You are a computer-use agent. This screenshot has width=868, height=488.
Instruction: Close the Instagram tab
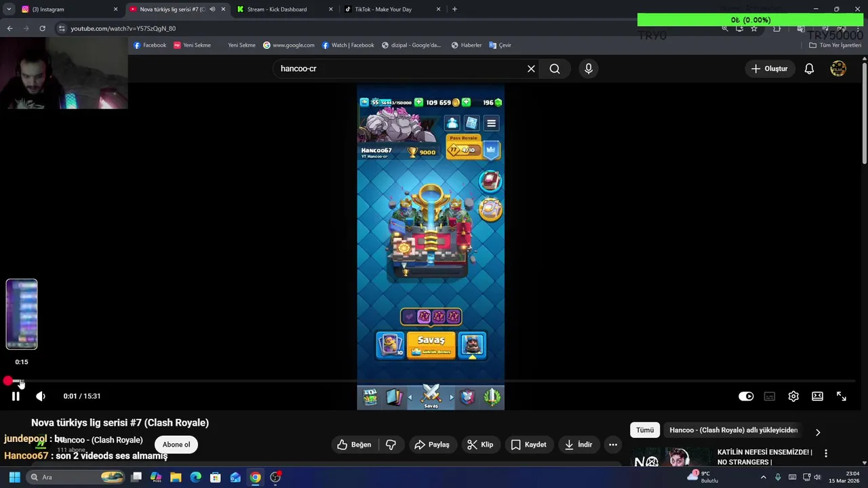(x=115, y=9)
